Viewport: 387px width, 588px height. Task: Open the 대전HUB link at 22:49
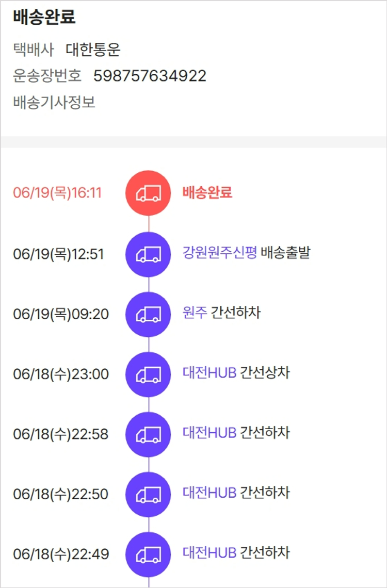click(x=209, y=553)
